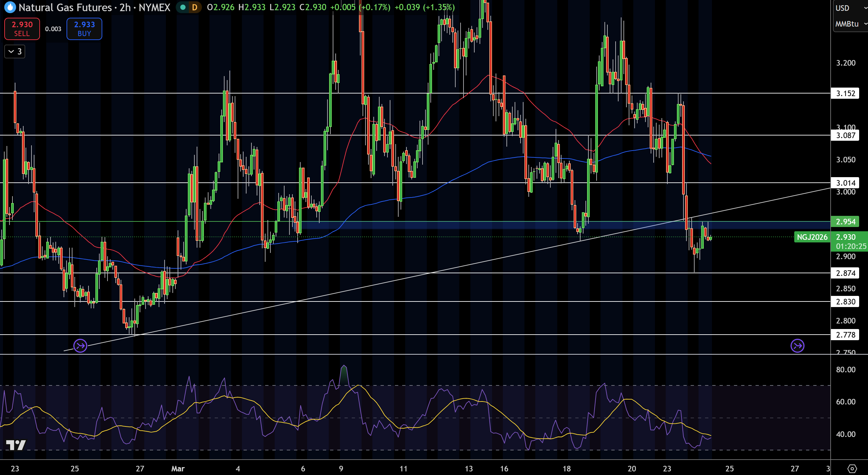Select the 2.778 support line price label
Image resolution: width=868 pixels, height=475 pixels.
pyautogui.click(x=845, y=335)
